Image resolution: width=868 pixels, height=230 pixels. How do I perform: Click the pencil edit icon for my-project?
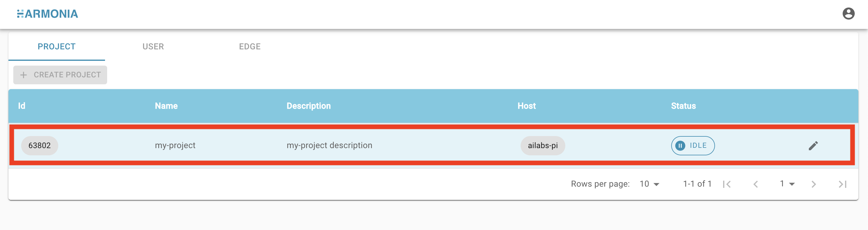point(813,146)
